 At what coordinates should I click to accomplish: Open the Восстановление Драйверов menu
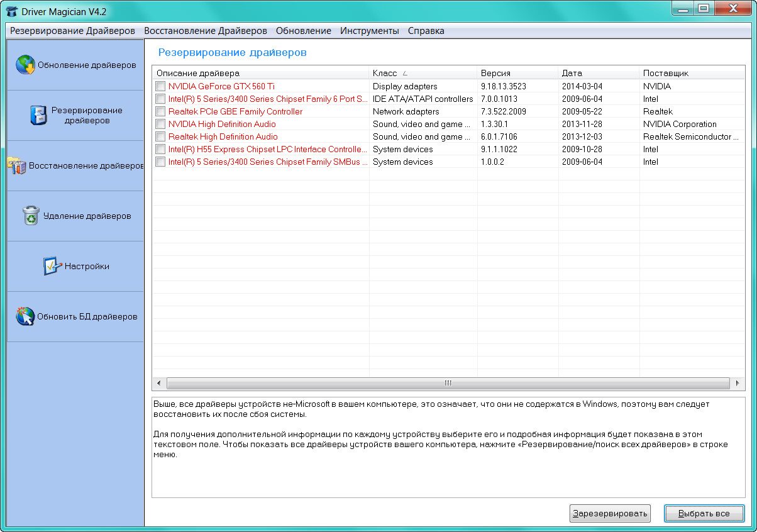(x=206, y=31)
